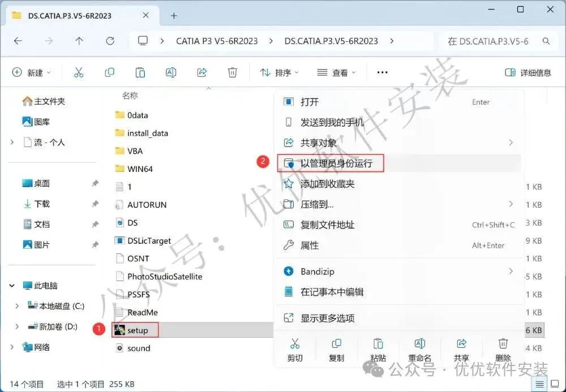The height and width of the screenshot is (392, 566).
Task: Select 在记事本中编辑 in context menu
Action: point(399,292)
